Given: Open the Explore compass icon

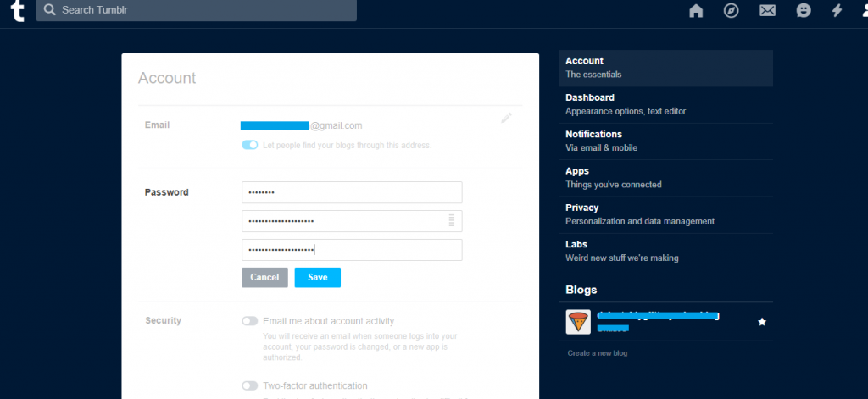Looking at the screenshot, I should [732, 11].
